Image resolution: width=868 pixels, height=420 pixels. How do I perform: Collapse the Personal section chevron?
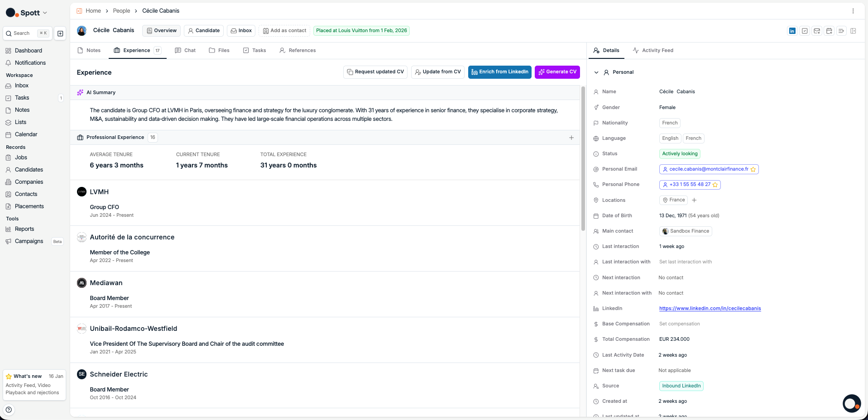596,72
